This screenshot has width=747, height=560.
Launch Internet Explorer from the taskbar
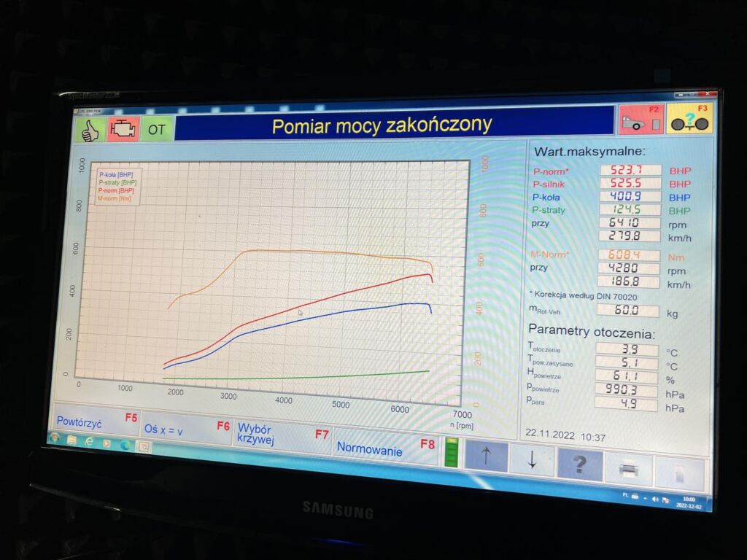[x=90, y=442]
